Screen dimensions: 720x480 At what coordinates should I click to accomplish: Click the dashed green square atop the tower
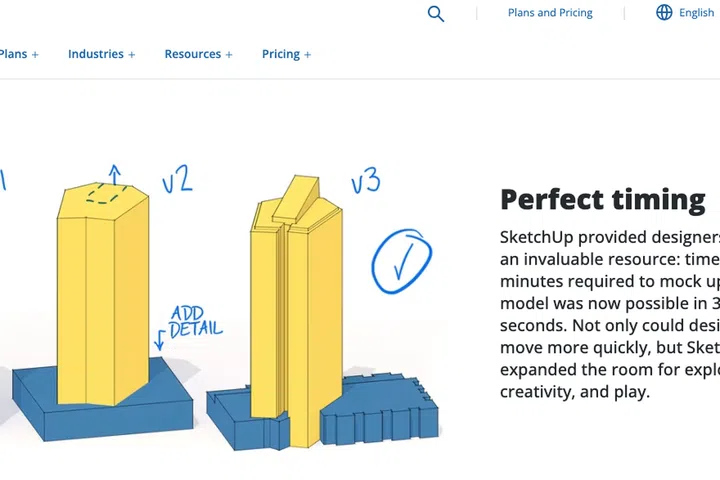(105, 196)
